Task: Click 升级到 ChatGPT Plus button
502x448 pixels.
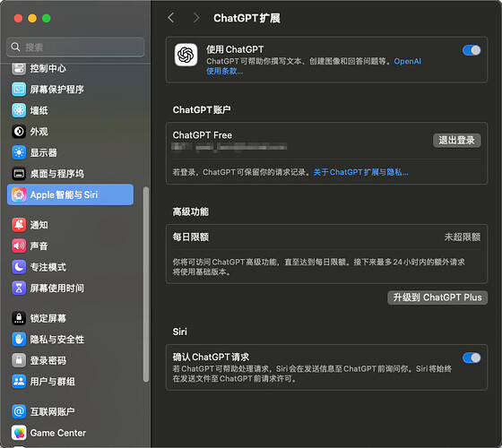Action: click(x=437, y=297)
